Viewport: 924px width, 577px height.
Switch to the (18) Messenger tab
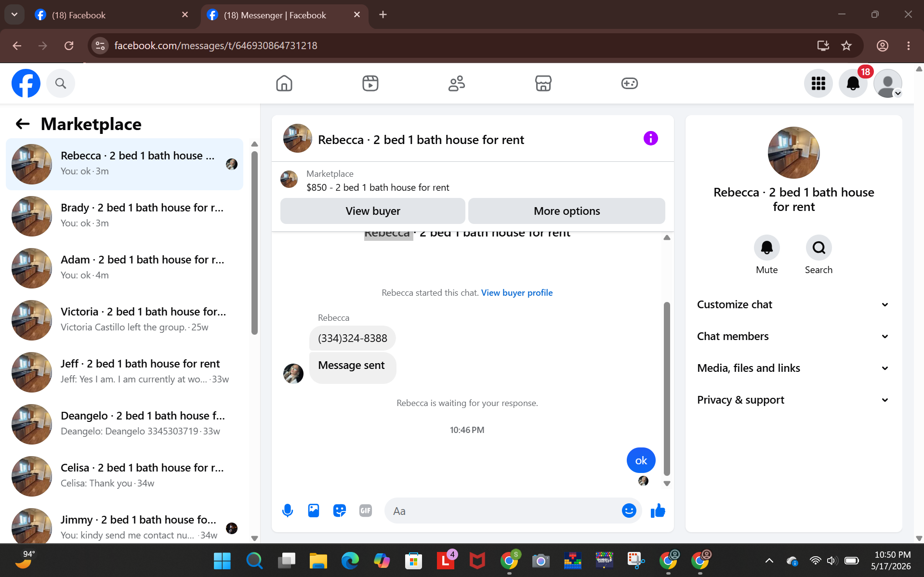284,15
